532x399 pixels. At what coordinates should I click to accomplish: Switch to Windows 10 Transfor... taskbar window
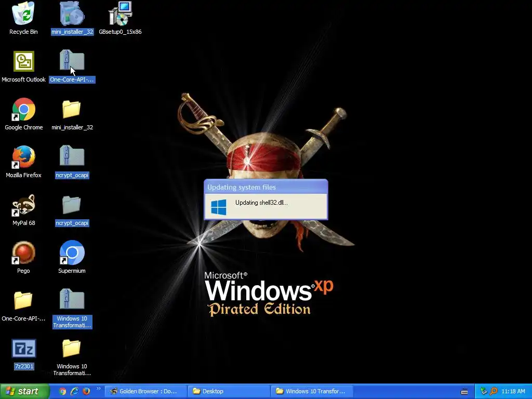click(x=312, y=391)
